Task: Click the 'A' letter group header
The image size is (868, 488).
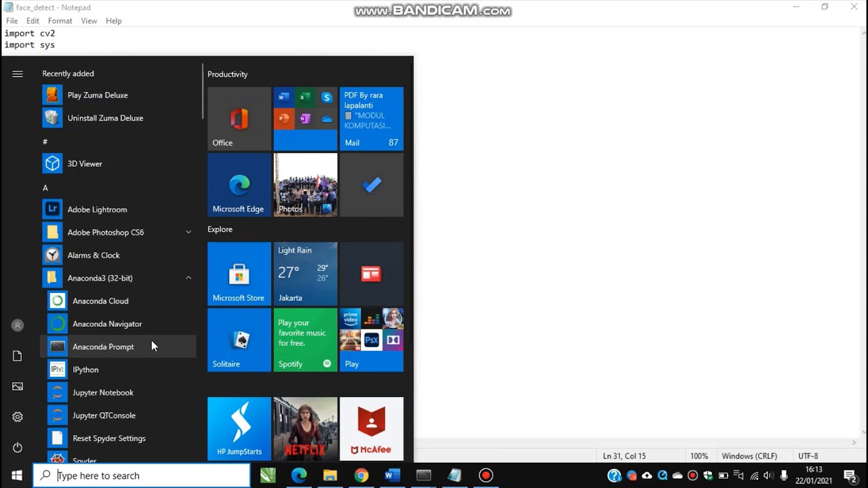Action: pos(45,188)
